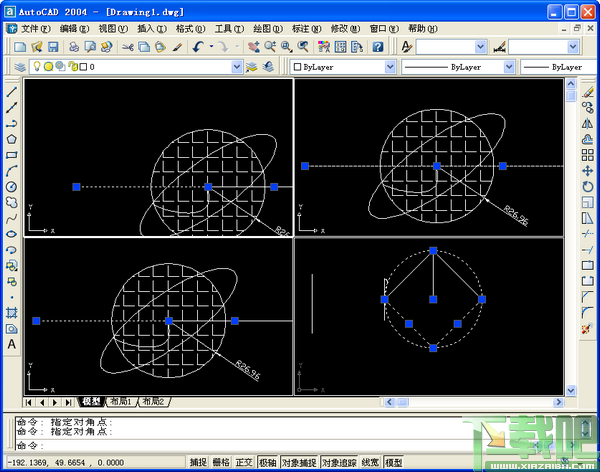
Task: Open the 绘图 (Draw) menu
Action: pos(267,29)
